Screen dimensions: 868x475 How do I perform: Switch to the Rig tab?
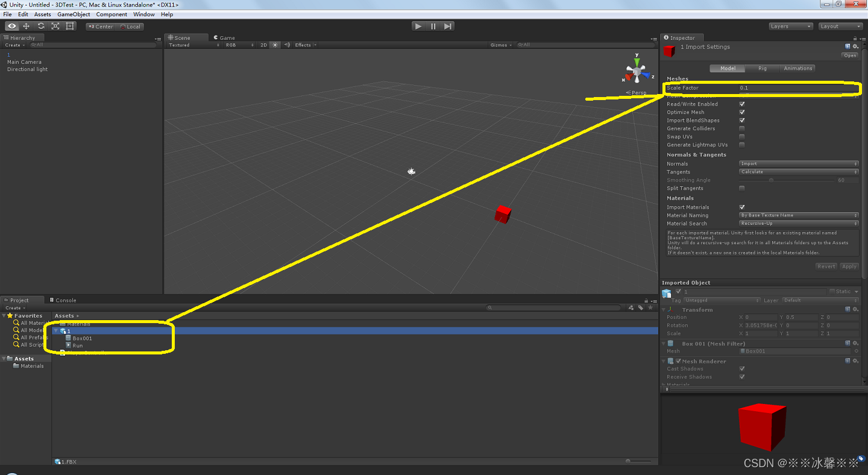tap(763, 68)
